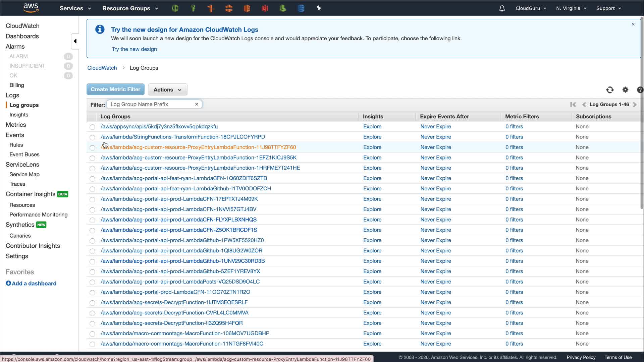The width and height of the screenshot is (644, 362).
Task: Select StringFunctions-TransformFunction log group radio button
Action: (x=92, y=137)
